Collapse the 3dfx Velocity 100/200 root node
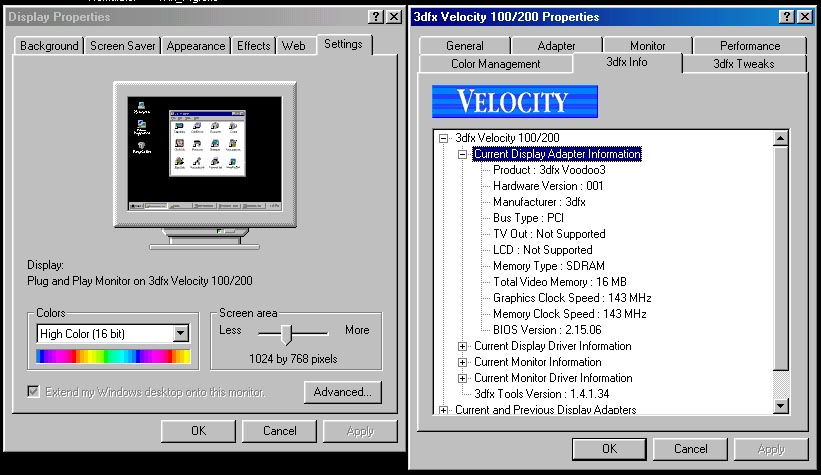 (443, 138)
